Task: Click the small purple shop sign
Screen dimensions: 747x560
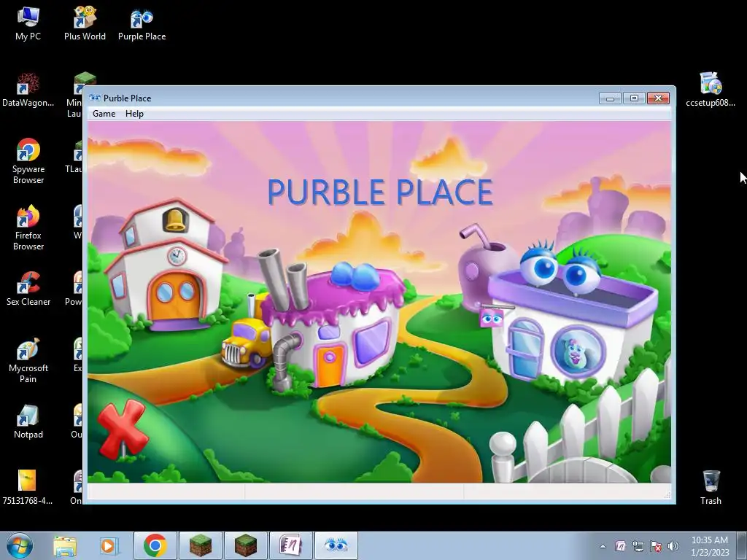Action: [x=491, y=318]
